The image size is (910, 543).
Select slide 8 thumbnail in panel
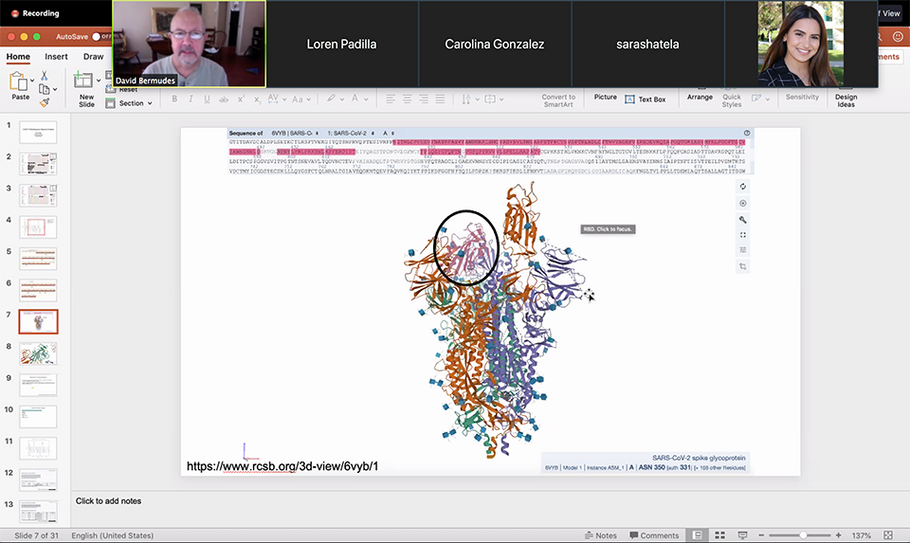(x=39, y=352)
